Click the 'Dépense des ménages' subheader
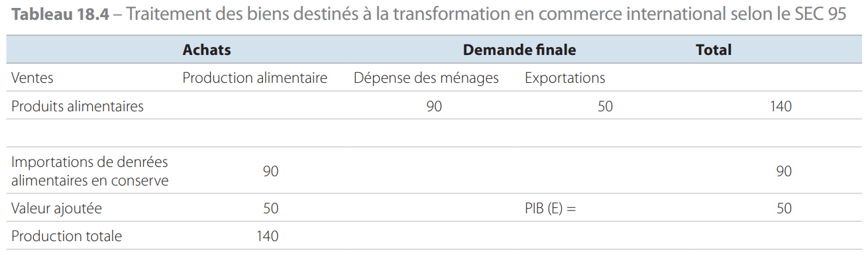Viewport: 868px width, 257px height. [x=426, y=77]
